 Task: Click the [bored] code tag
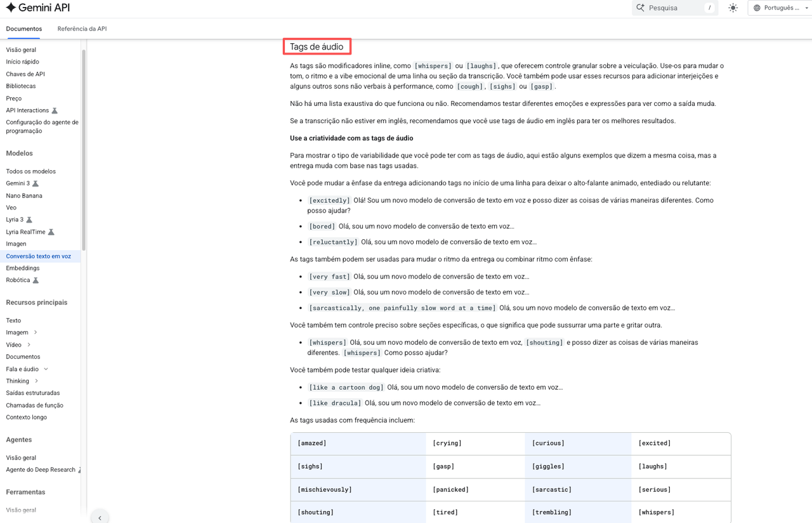point(322,226)
